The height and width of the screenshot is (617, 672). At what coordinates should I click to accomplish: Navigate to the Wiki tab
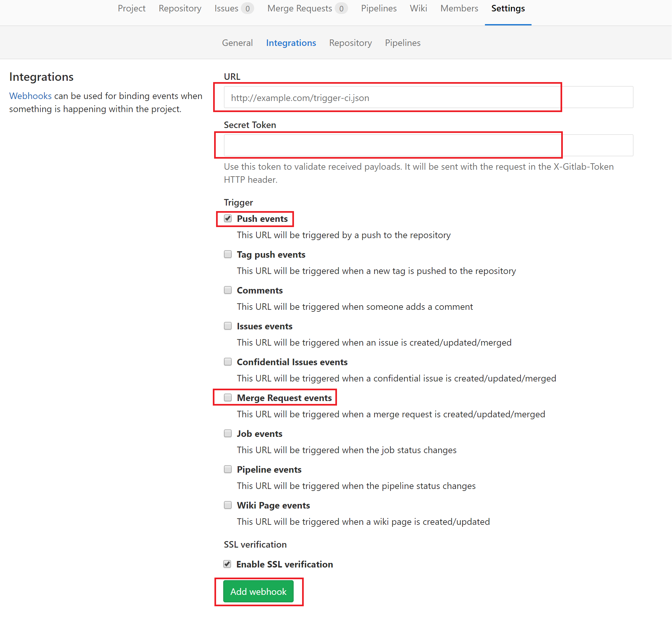(x=418, y=8)
